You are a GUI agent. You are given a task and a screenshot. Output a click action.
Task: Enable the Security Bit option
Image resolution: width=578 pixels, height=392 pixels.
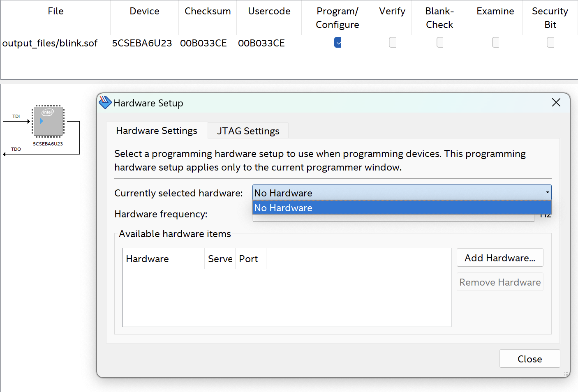coord(550,42)
